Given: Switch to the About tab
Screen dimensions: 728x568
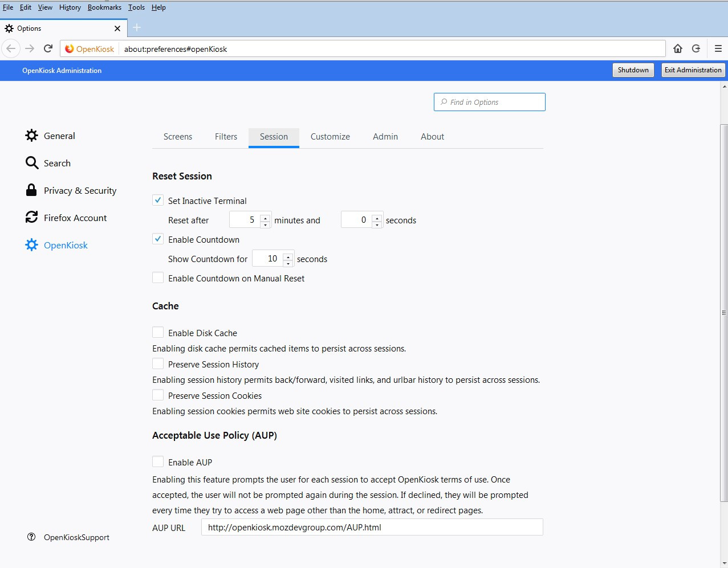Looking at the screenshot, I should [x=433, y=137].
